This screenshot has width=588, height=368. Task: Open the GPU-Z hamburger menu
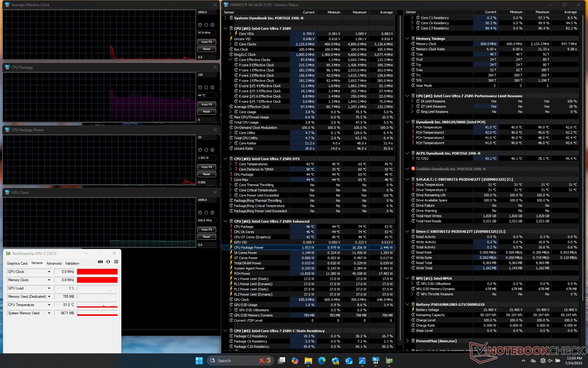(116, 262)
